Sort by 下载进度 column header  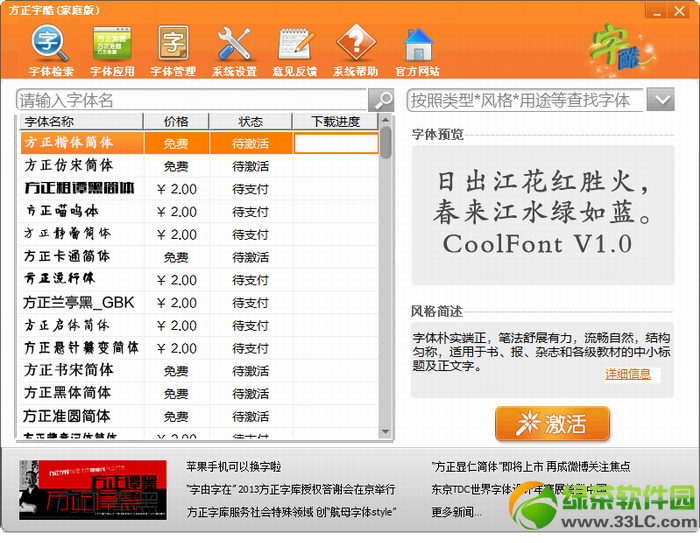click(x=335, y=121)
